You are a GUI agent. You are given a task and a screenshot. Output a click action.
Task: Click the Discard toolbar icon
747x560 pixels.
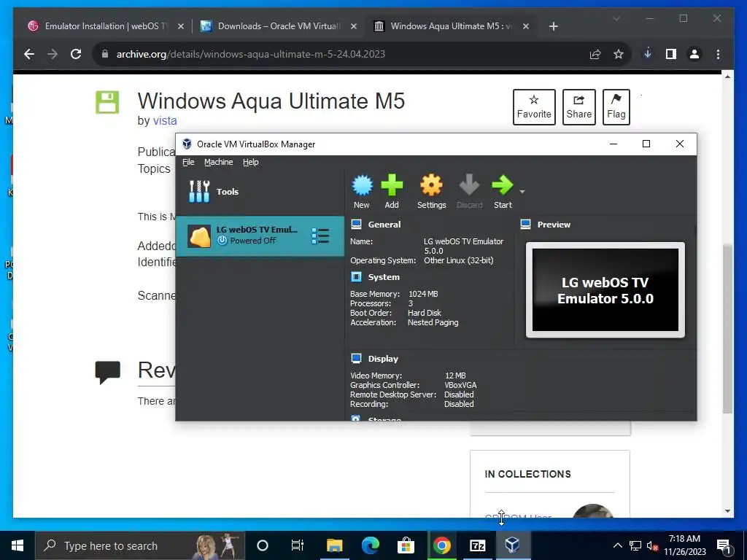pyautogui.click(x=469, y=186)
